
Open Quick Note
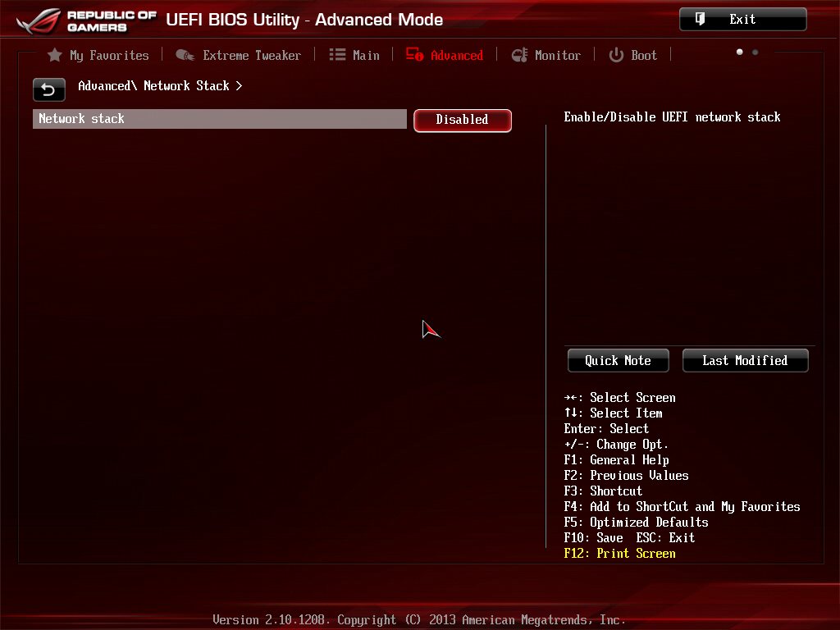(x=619, y=361)
